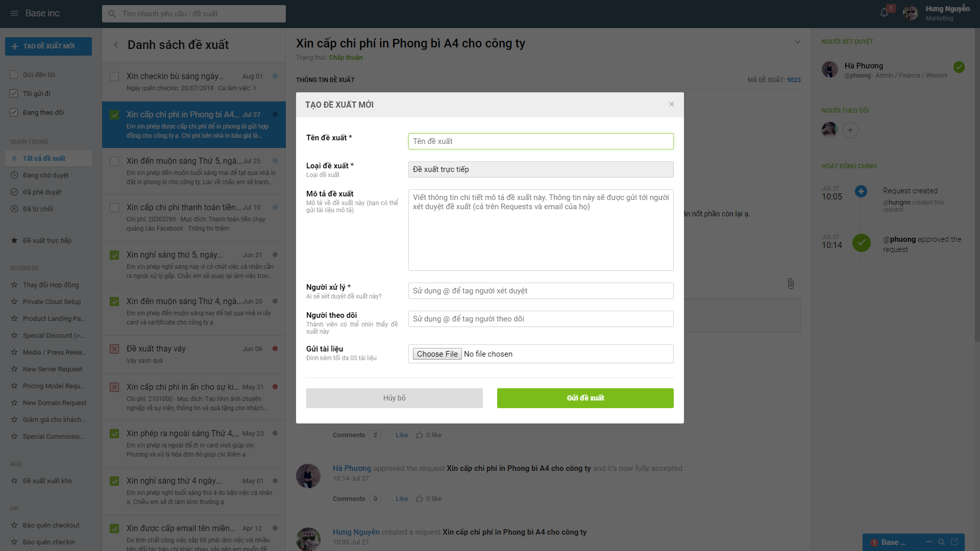
Task: Expand the request options chevron beside the title
Action: [798, 42]
